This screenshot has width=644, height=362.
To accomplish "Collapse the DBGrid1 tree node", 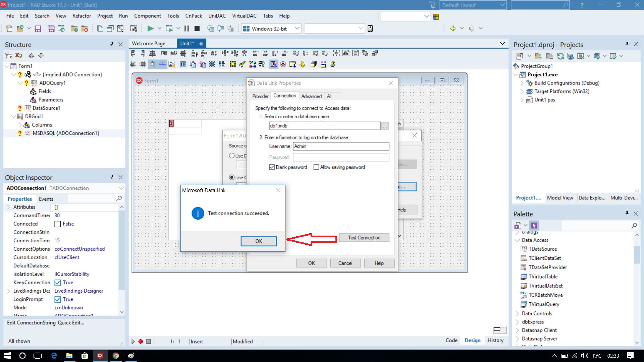I will click(14, 116).
